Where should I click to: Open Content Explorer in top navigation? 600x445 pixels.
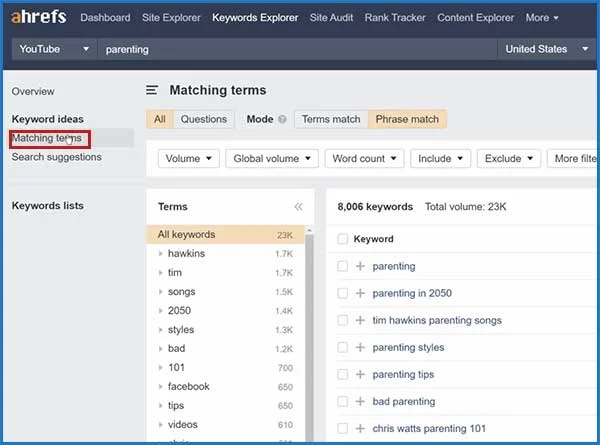pyautogui.click(x=476, y=18)
